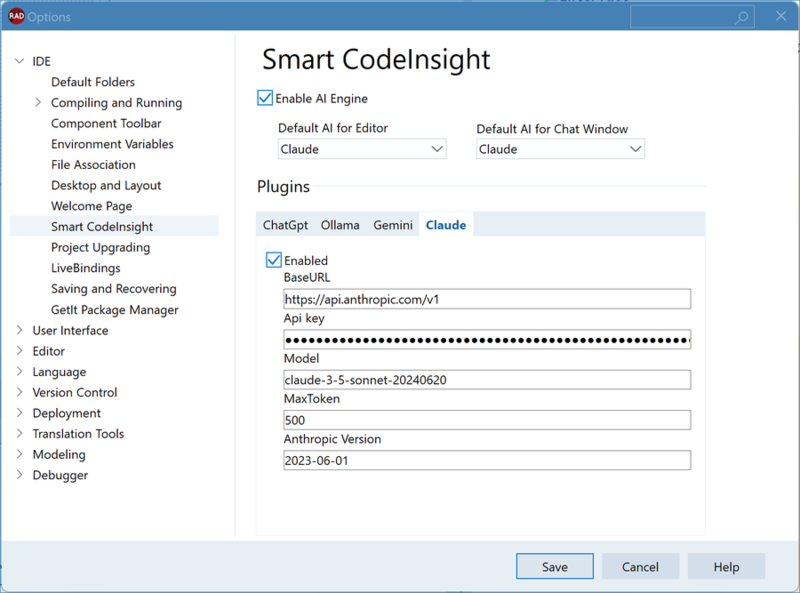Select Environment Variables in the tree

[x=112, y=144]
